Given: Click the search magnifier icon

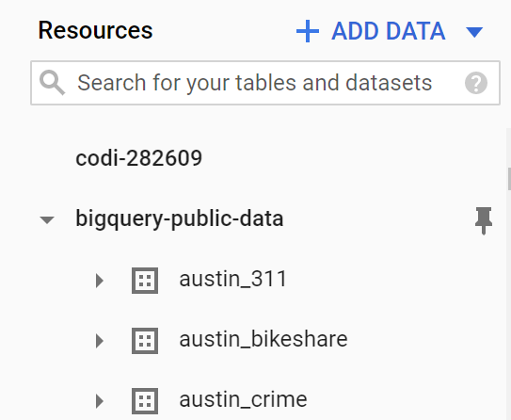Looking at the screenshot, I should pyautogui.click(x=52, y=83).
